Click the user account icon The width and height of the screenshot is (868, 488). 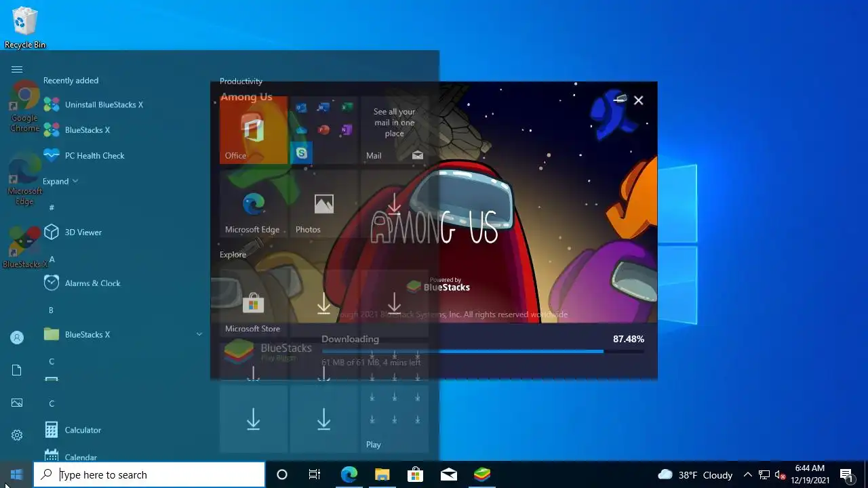[x=17, y=338]
